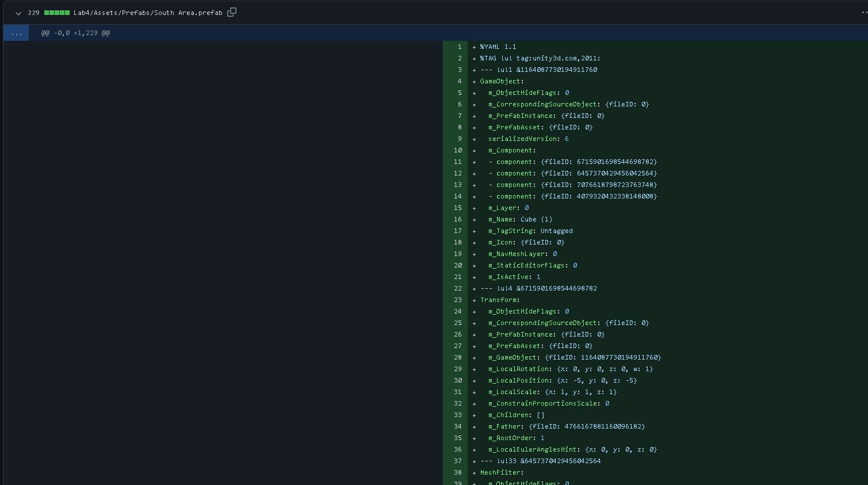Screen dimensions: 868x485
Task: Click line number 38 beside MeshFilter
Action: [x=458, y=472]
